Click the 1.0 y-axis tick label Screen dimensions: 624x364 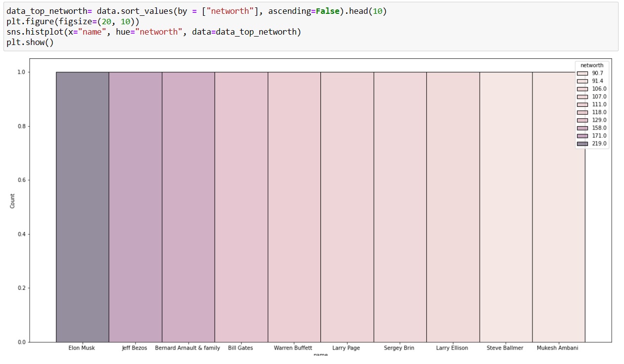pos(21,72)
